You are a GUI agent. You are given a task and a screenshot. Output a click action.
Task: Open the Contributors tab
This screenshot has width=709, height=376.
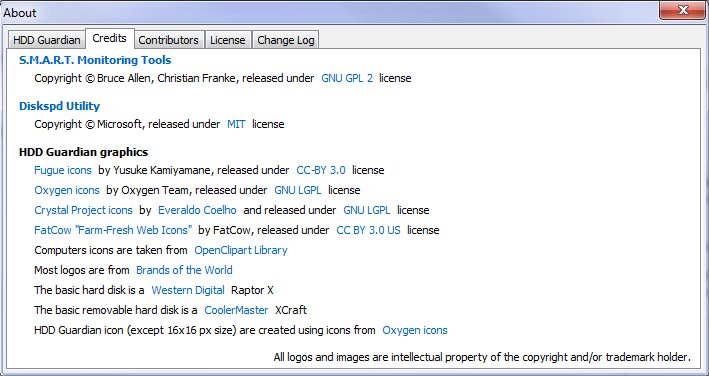[x=168, y=40]
